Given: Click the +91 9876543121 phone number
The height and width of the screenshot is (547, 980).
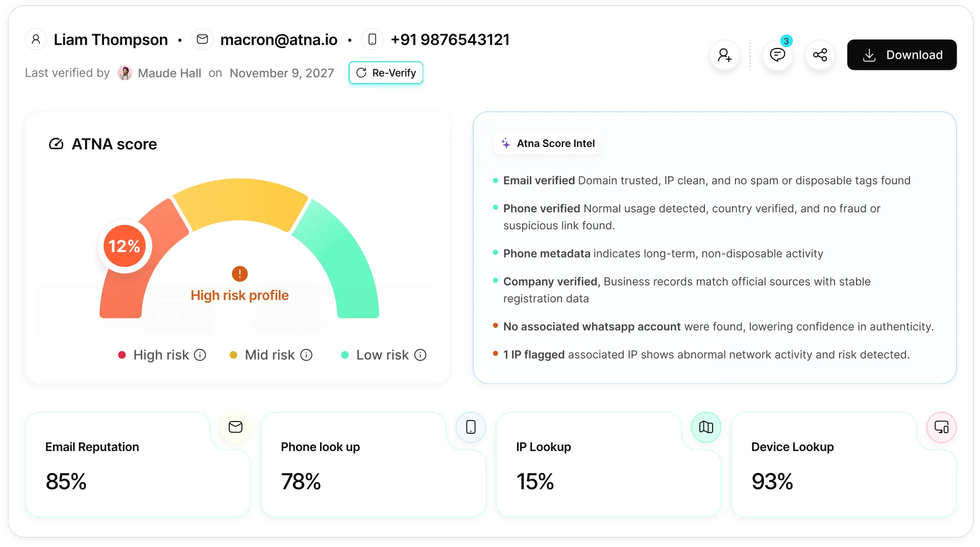Looking at the screenshot, I should point(450,39).
